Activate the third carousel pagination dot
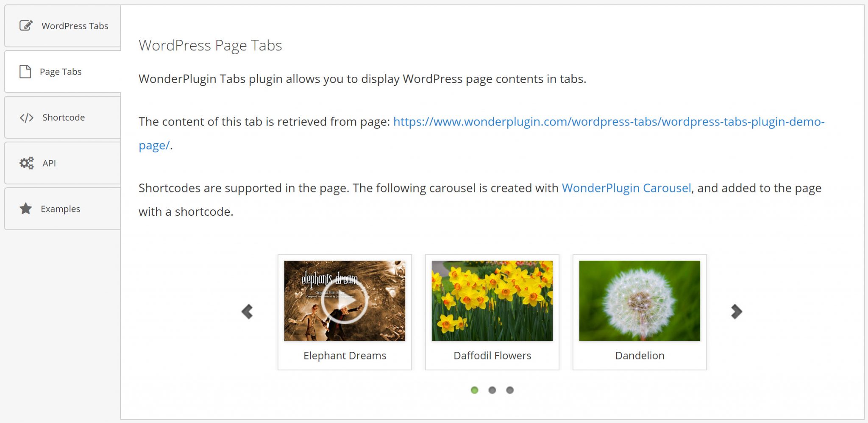Image resolution: width=868 pixels, height=423 pixels. click(x=510, y=390)
